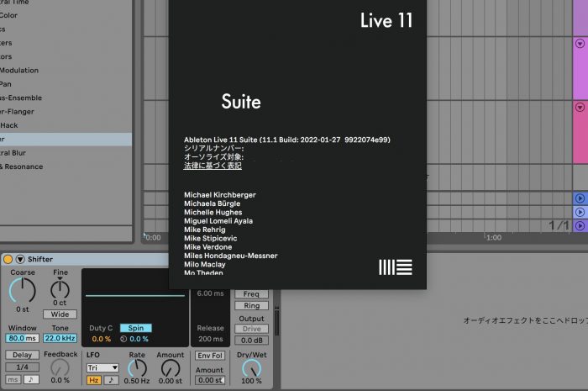Select Ring mode in Shifter

(251, 306)
